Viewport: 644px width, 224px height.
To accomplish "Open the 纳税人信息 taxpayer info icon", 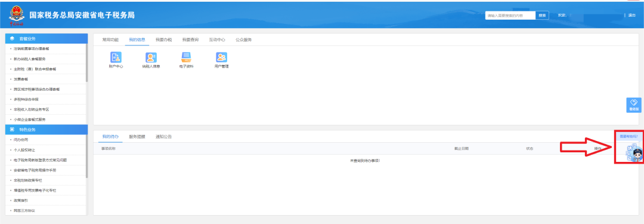I will click(151, 57).
